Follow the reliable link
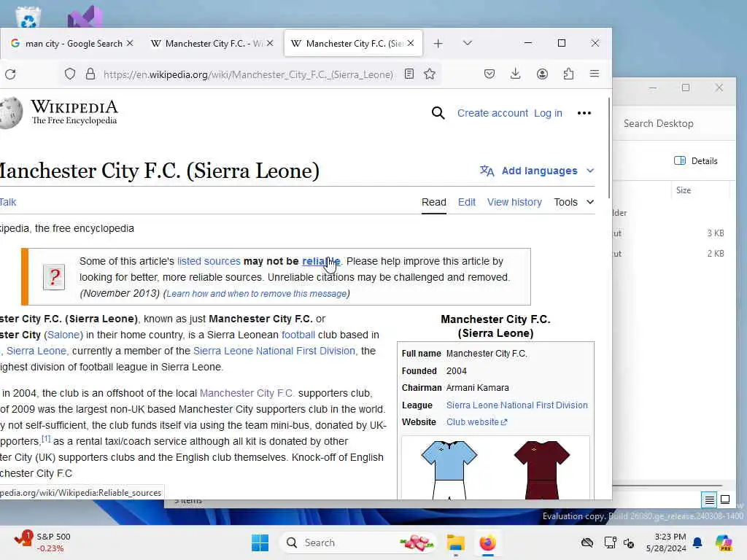747x560 pixels. [321, 261]
